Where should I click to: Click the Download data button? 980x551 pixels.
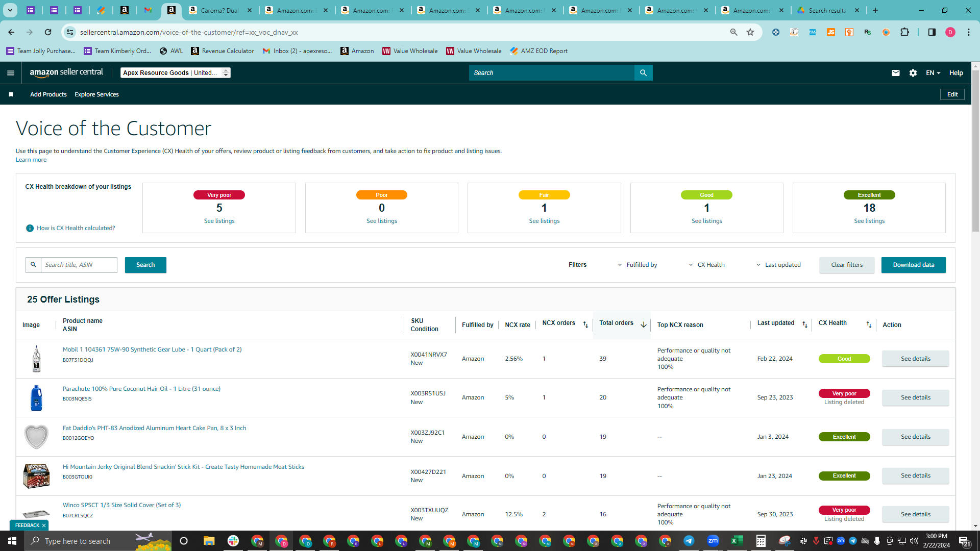pyautogui.click(x=914, y=265)
